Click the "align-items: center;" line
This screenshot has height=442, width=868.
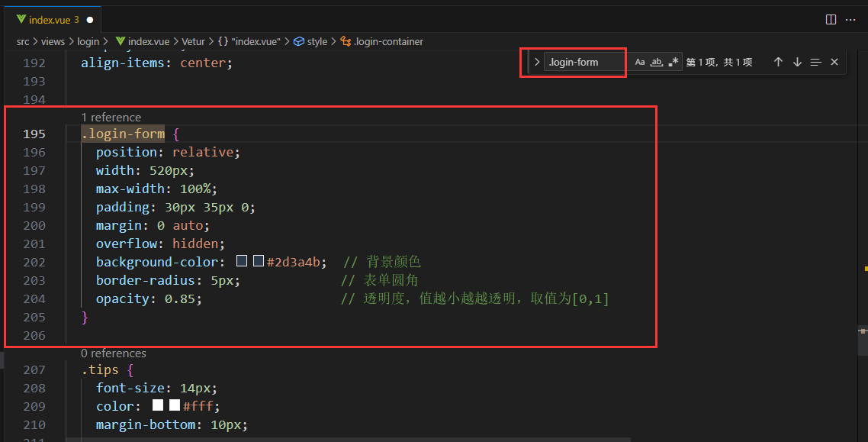coord(156,63)
